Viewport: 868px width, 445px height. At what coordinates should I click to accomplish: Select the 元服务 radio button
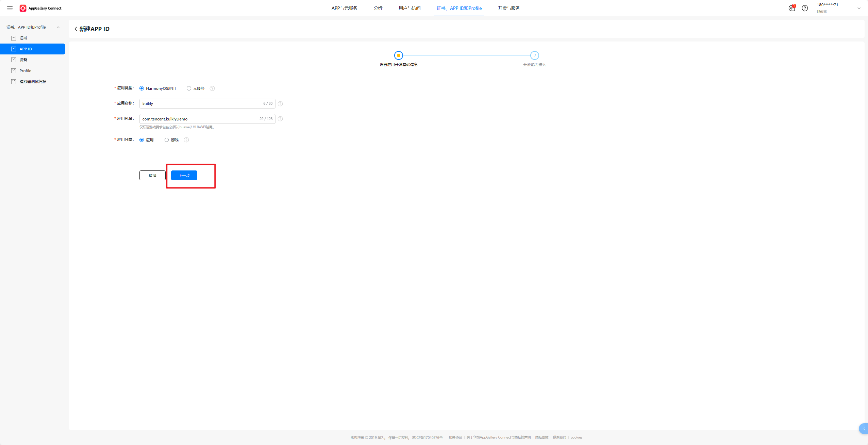(189, 88)
